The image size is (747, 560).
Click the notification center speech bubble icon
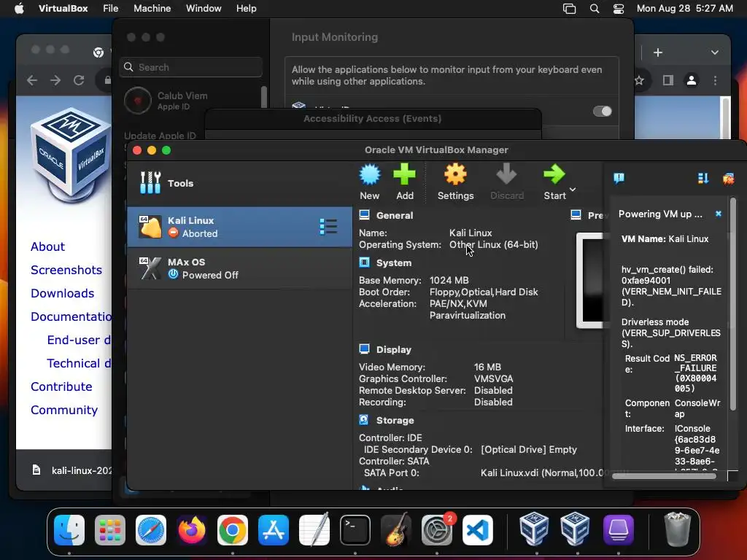point(619,179)
